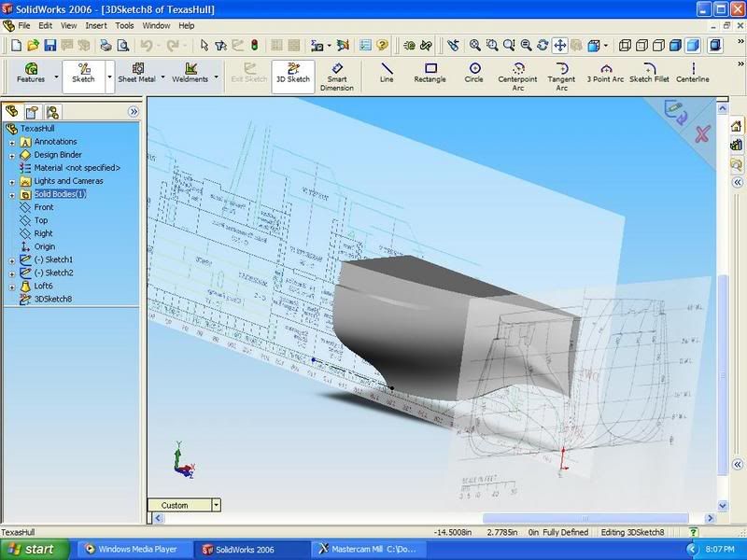Click the status bar help question icon
Screen dimensions: 747x560
click(x=693, y=532)
